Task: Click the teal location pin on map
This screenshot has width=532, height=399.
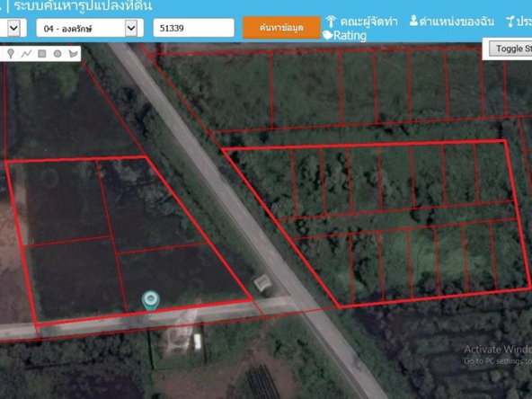Action: pos(151,301)
